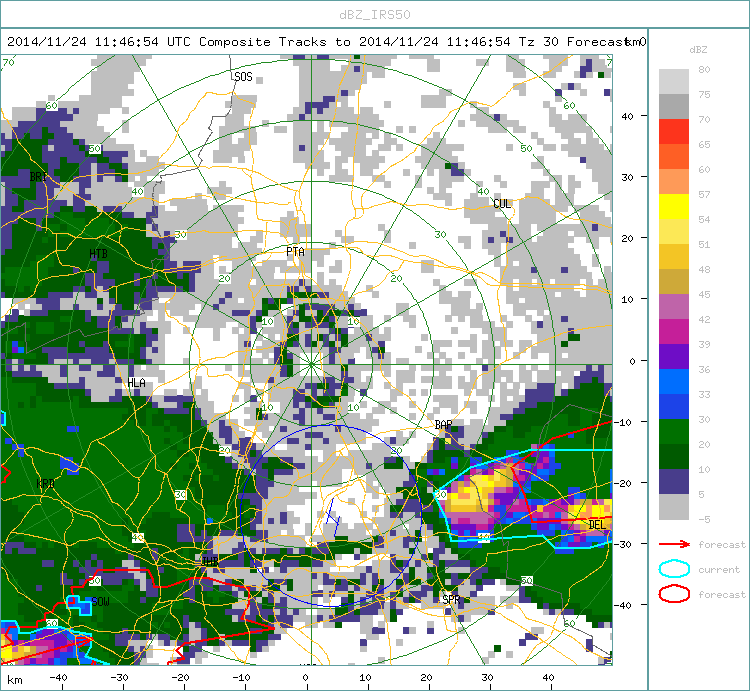Viewport: 750px width, 691px height.
Task: Click the SOS station label
Action: tap(243, 77)
